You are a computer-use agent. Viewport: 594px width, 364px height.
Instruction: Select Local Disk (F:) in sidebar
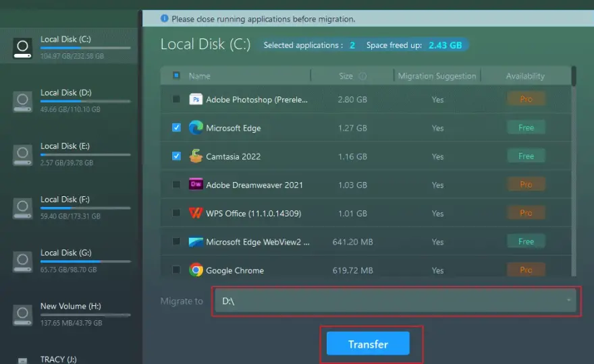pyautogui.click(x=69, y=208)
